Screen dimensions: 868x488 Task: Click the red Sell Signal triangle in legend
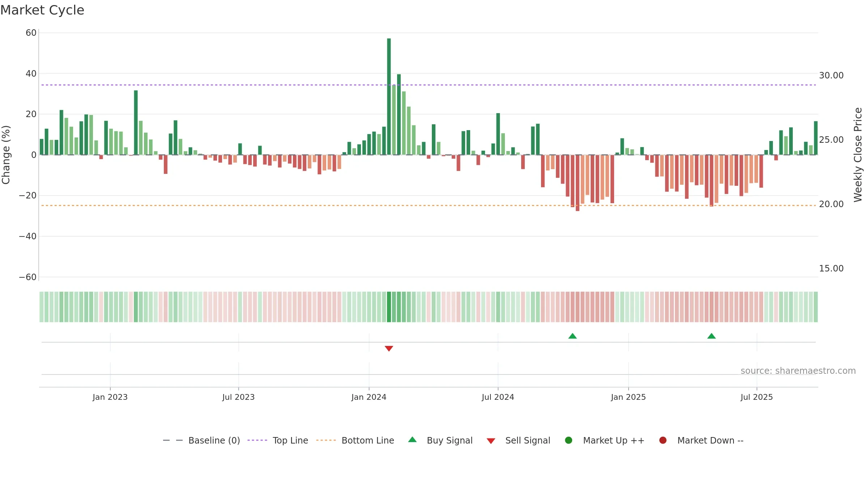491,441
